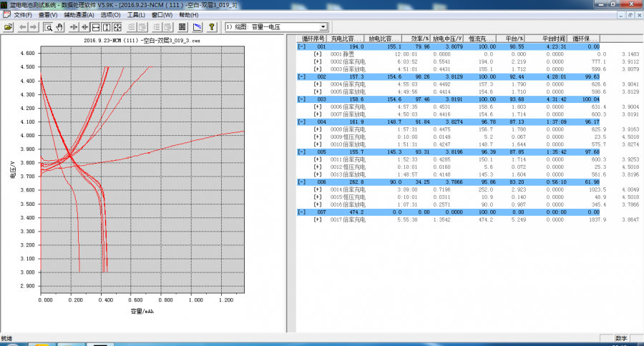644x346 pixels.
Task: Click the 效率/% column header
Action: (x=416, y=39)
